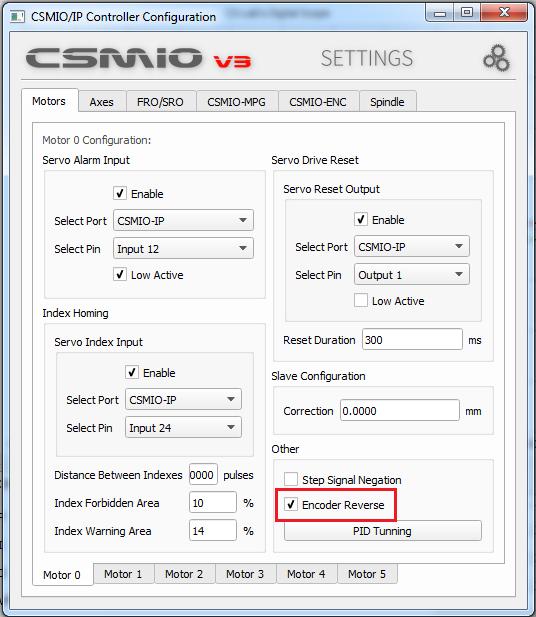This screenshot has height=617, width=536.
Task: Select the Motors tab
Action: point(49,101)
